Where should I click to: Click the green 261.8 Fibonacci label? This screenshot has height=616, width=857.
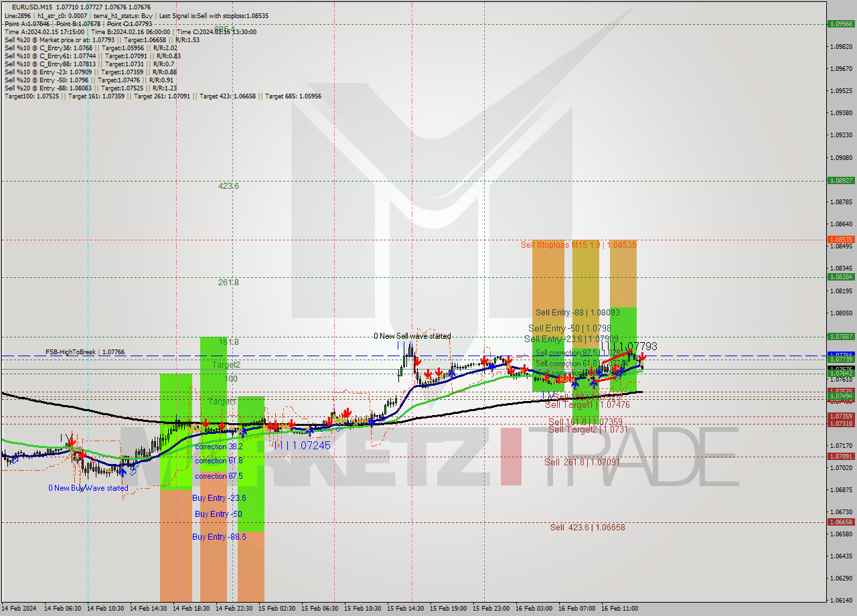(228, 283)
